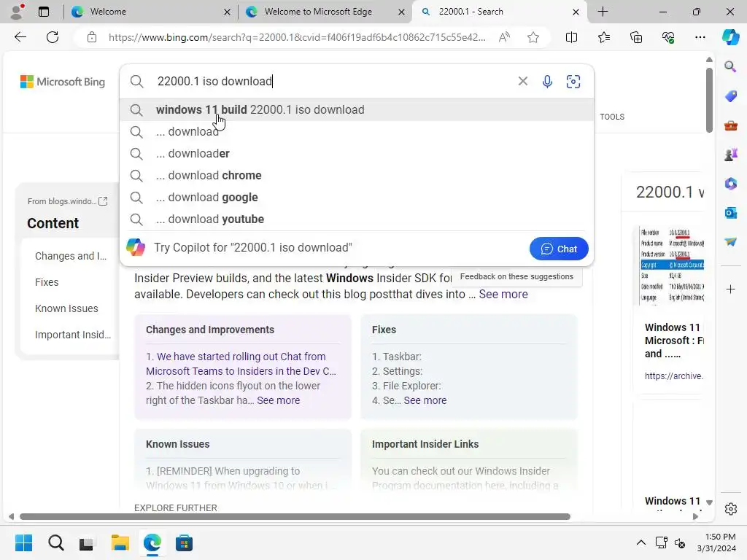Open vertical tabs actions menu
This screenshot has width=747, height=560.
coord(44,12)
